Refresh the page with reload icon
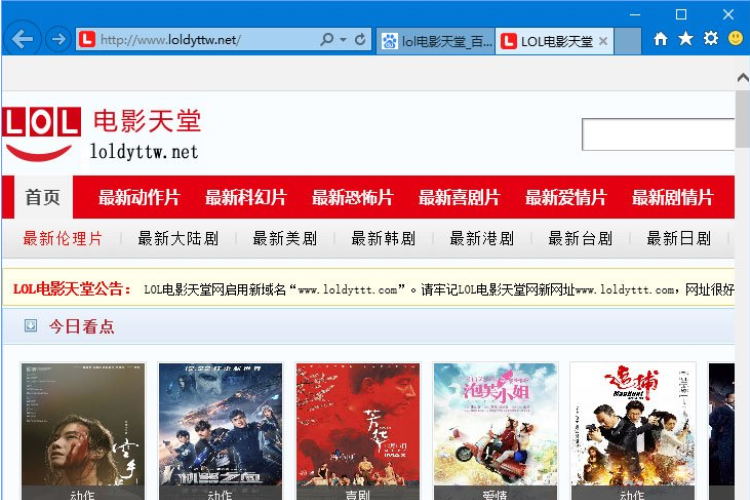The width and height of the screenshot is (750, 500). coord(360,39)
